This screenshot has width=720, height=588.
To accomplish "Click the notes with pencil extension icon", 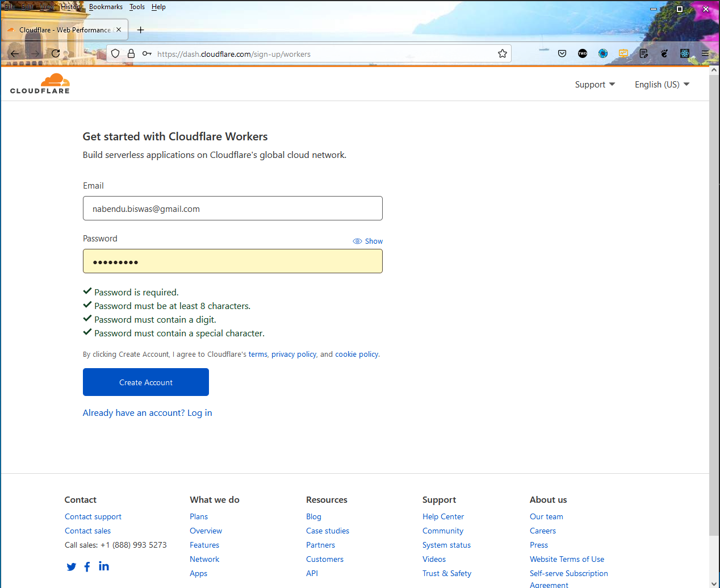I will 644,53.
